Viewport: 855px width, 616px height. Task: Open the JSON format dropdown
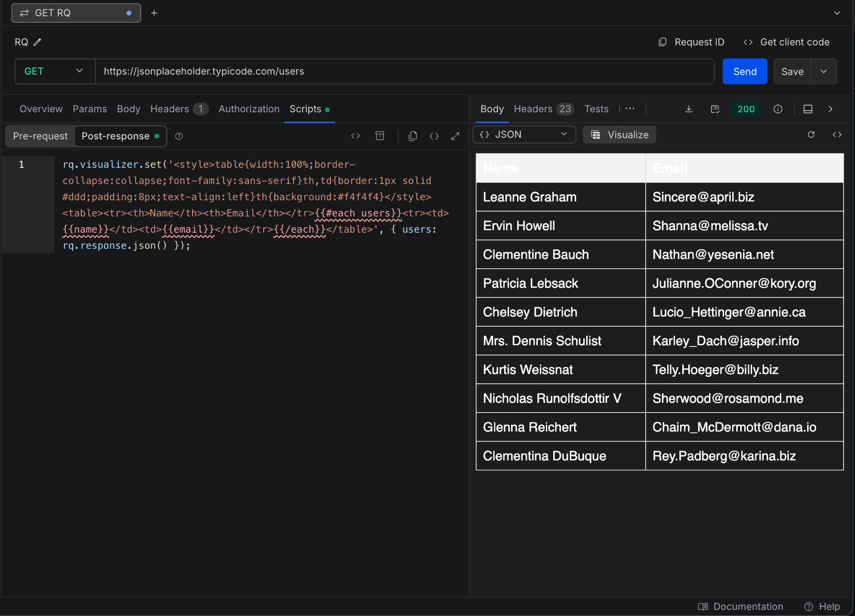tap(524, 135)
